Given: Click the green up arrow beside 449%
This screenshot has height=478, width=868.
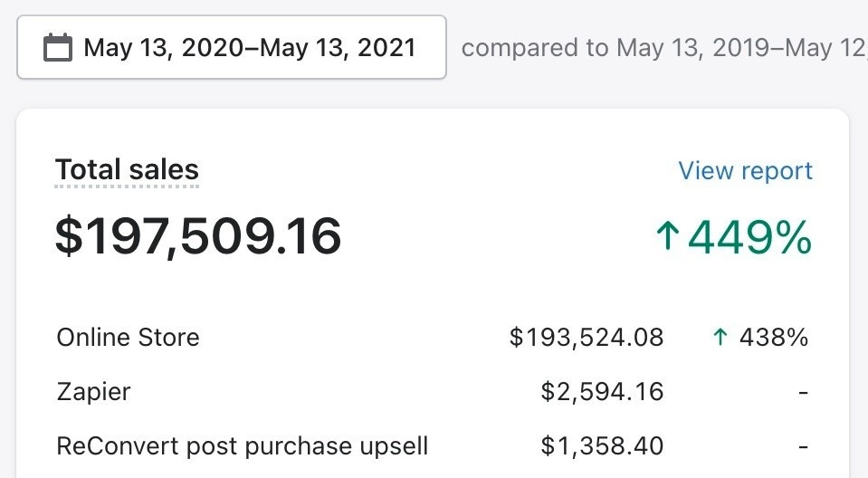Looking at the screenshot, I should [667, 237].
